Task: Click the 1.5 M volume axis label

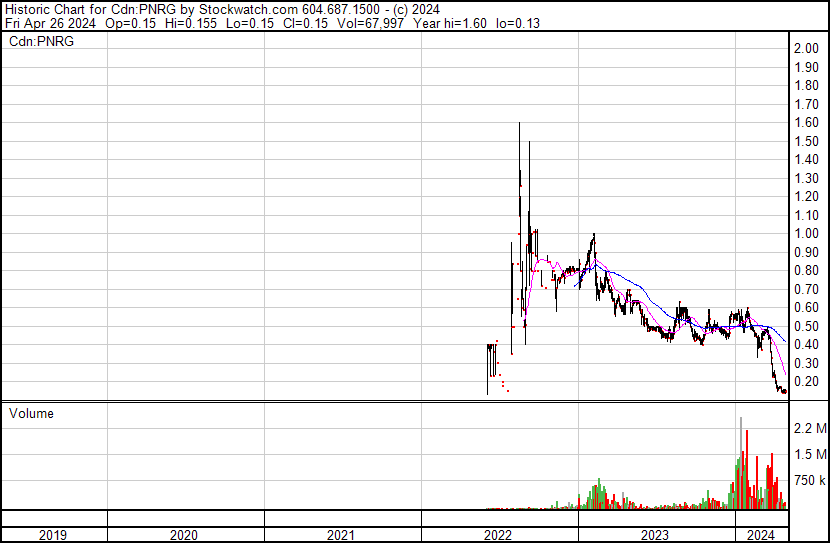Action: coord(808,455)
